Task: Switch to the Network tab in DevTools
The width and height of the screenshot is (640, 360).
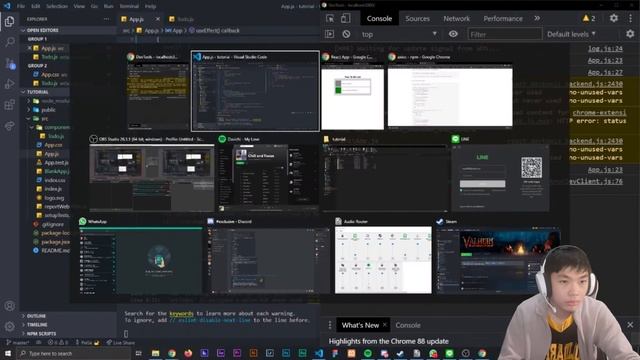Action: coord(456,18)
